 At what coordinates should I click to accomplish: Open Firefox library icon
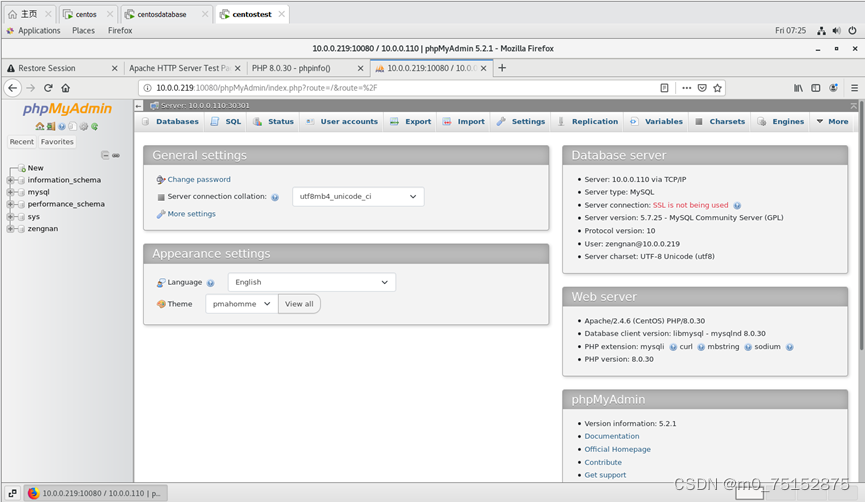798,88
